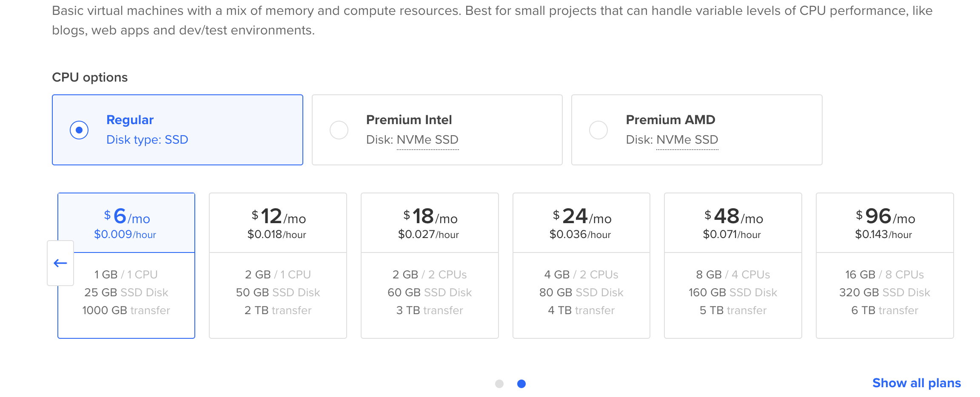Choose the $6/mo plan card
This screenshot has height=397, width=980.
126,265
